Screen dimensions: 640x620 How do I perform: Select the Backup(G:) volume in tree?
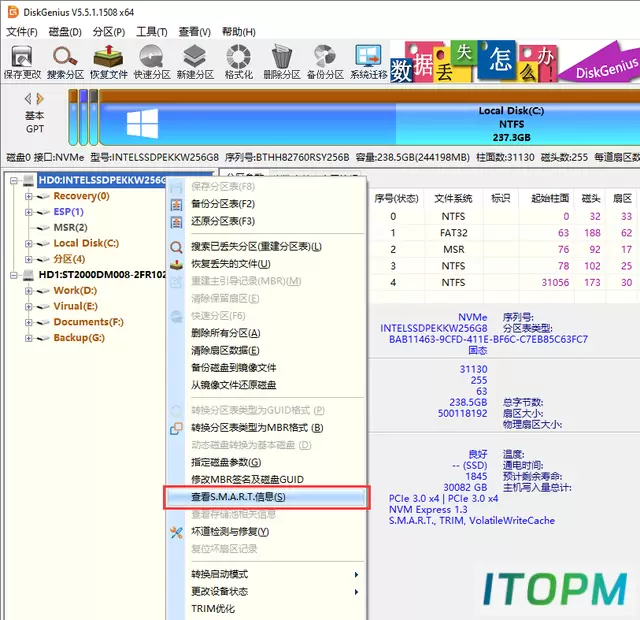click(x=79, y=338)
